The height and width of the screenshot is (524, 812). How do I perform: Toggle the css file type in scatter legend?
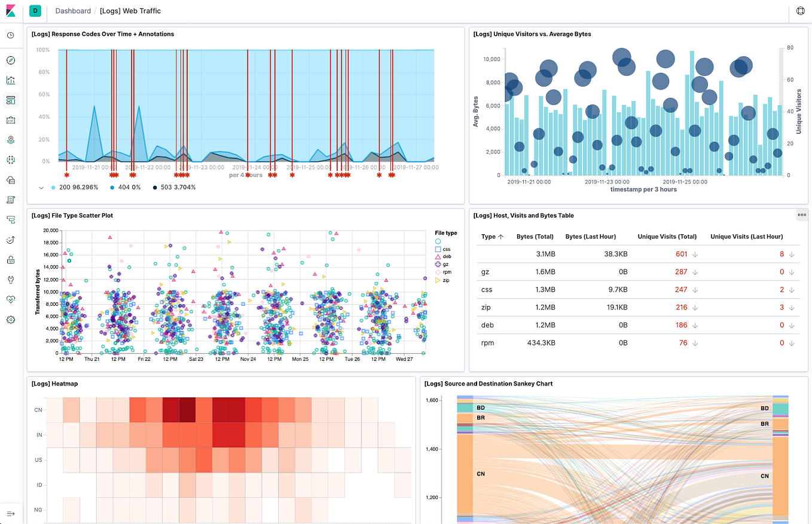coord(447,249)
